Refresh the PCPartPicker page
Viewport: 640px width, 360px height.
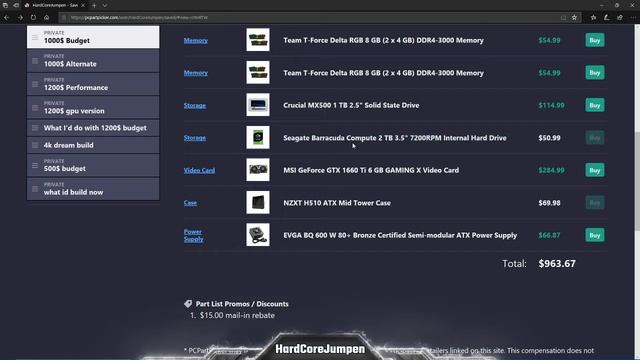(x=33, y=18)
